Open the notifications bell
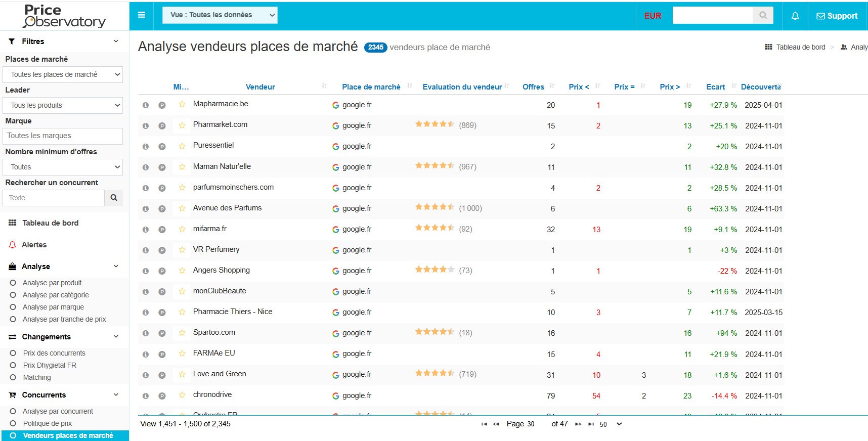 point(795,16)
